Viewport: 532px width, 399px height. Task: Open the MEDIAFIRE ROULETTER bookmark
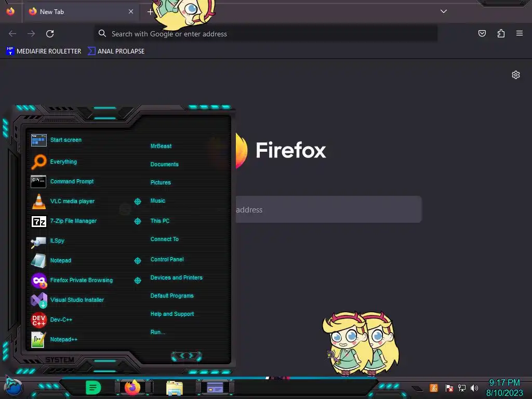coord(44,51)
